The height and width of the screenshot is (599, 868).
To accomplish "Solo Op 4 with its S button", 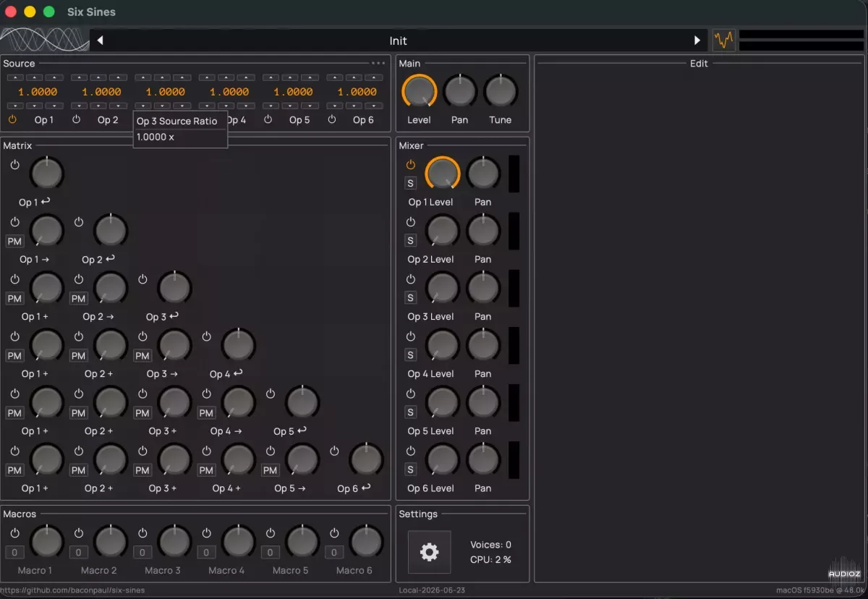I will pos(411,355).
